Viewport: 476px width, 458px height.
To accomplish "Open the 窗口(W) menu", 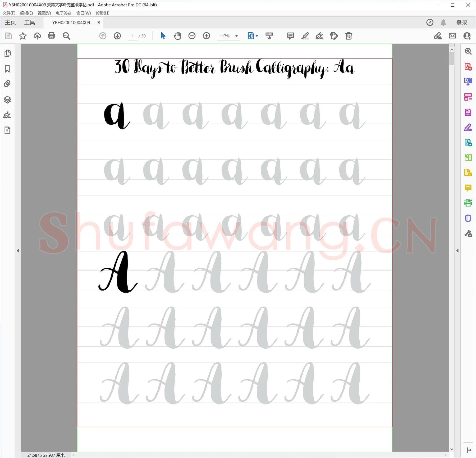I will tap(84, 13).
